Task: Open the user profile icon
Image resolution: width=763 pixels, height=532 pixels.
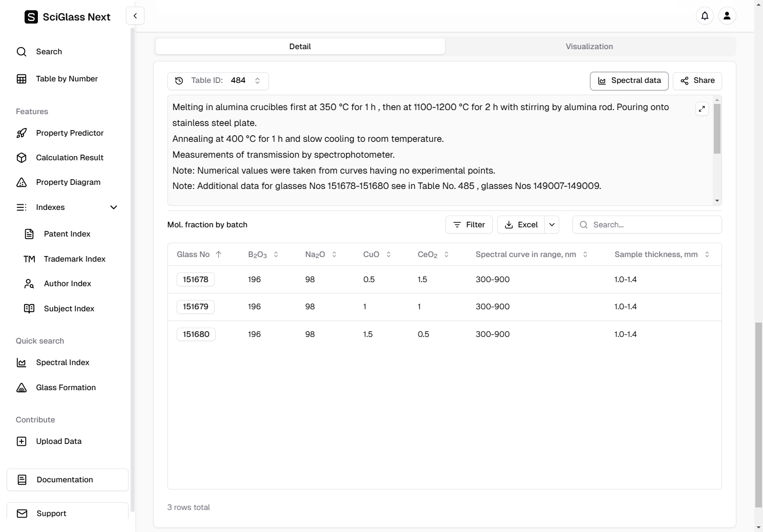Action: (x=727, y=16)
